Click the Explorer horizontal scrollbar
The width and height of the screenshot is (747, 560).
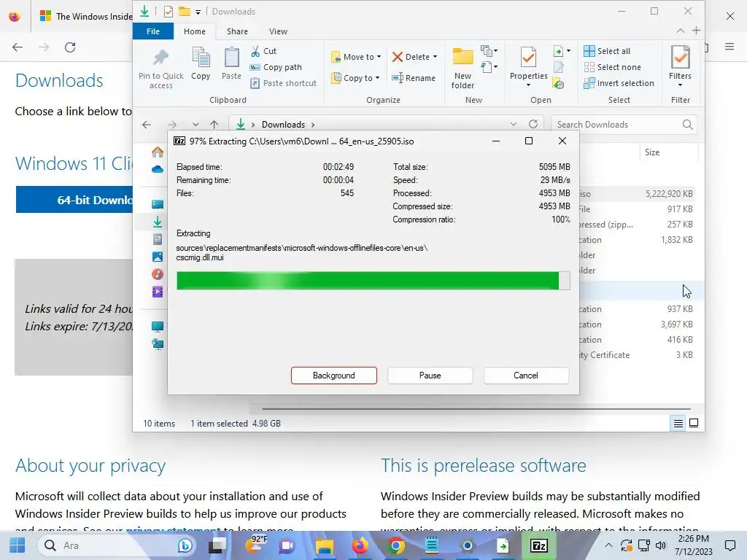(476, 408)
